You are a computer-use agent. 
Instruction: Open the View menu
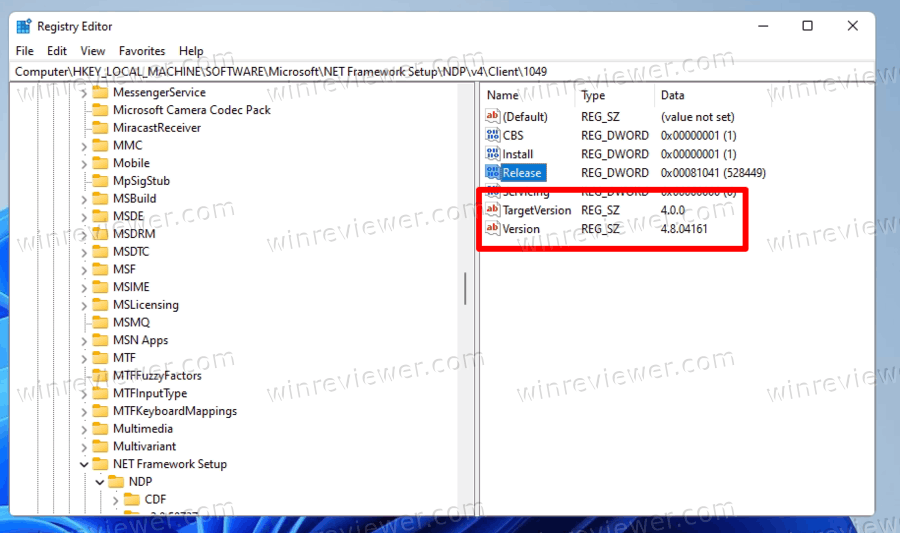click(92, 51)
